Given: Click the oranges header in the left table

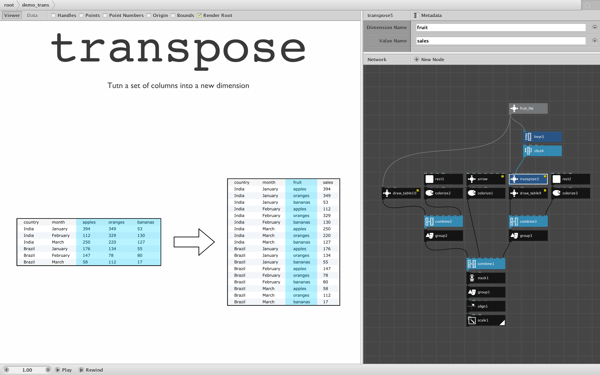Looking at the screenshot, I should [x=116, y=222].
